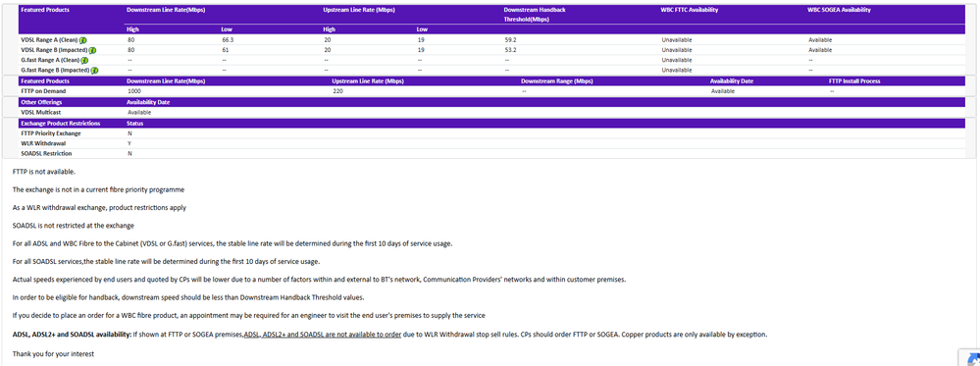980x366 pixels.
Task: Click 'In order to be eligible for handback' sentence
Action: [188, 297]
